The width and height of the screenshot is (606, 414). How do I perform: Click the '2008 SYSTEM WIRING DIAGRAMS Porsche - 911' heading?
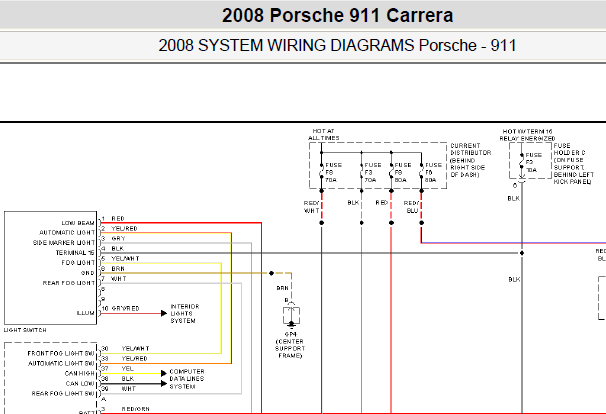tap(337, 45)
